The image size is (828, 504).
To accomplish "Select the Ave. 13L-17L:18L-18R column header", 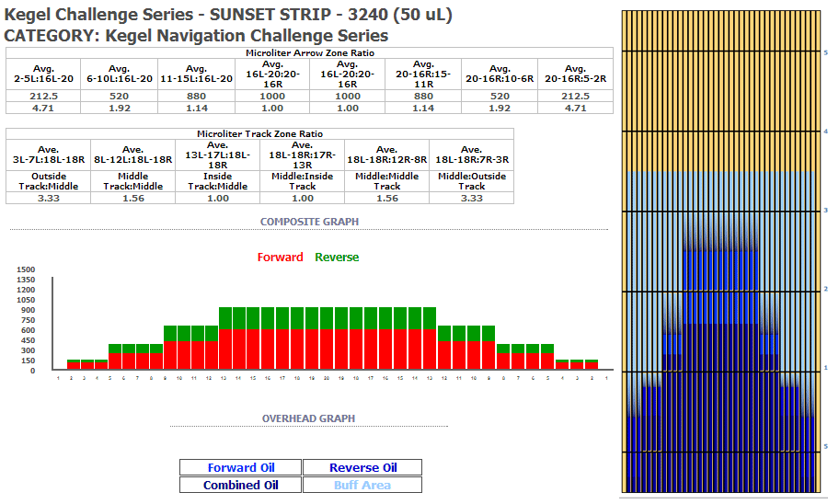I will [x=217, y=155].
